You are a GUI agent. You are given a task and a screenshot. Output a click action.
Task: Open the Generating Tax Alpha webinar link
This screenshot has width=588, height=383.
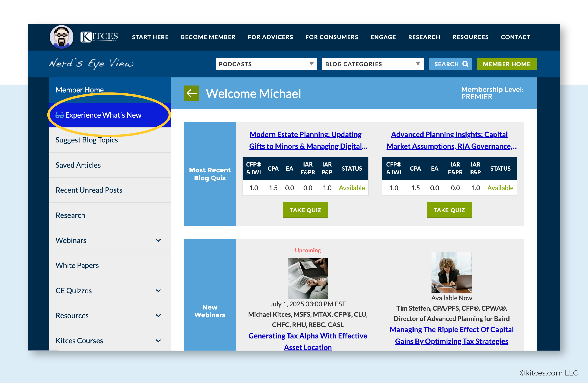[x=308, y=341]
